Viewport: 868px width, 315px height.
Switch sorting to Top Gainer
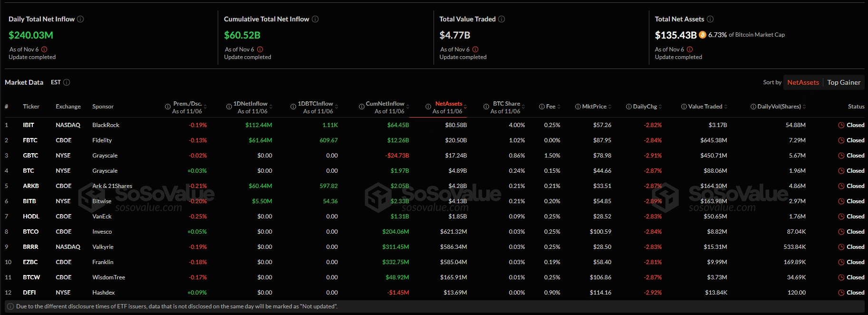pos(844,82)
